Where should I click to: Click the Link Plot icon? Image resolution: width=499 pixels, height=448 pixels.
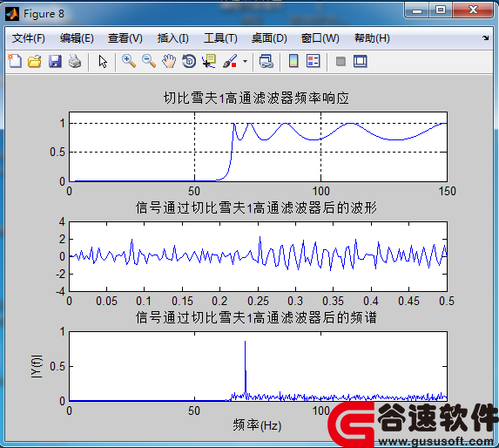point(266,61)
